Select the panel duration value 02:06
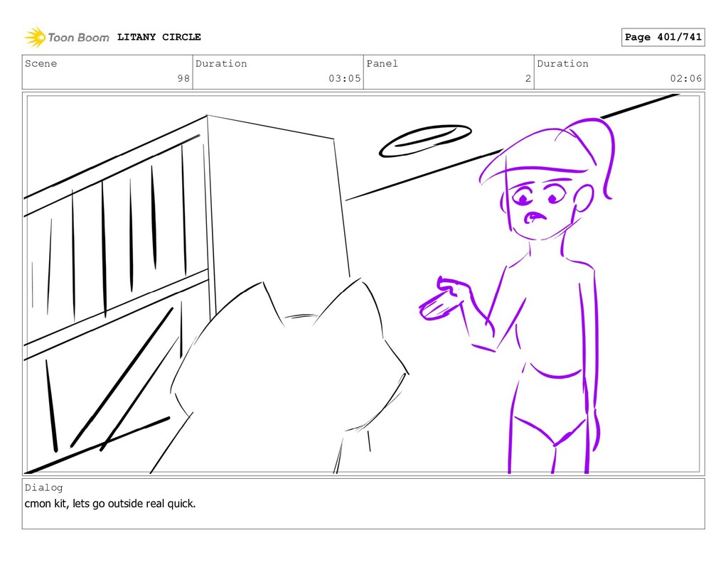 (686, 78)
